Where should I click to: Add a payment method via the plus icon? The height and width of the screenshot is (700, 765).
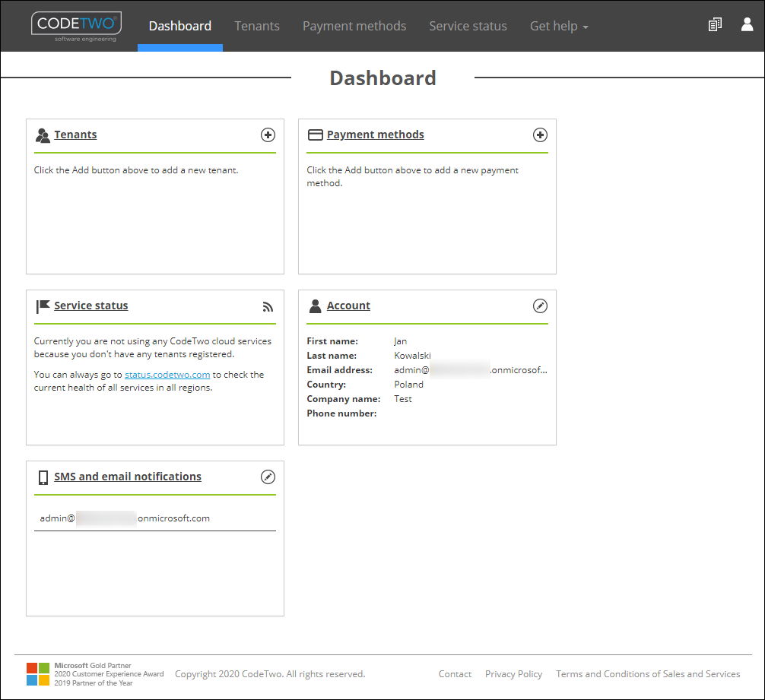(x=540, y=135)
